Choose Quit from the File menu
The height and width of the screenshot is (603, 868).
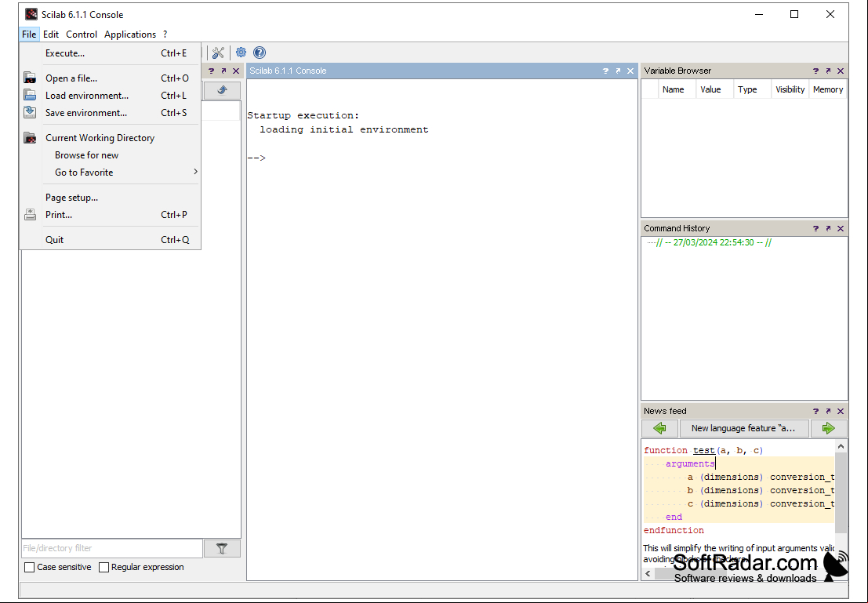click(x=110, y=240)
